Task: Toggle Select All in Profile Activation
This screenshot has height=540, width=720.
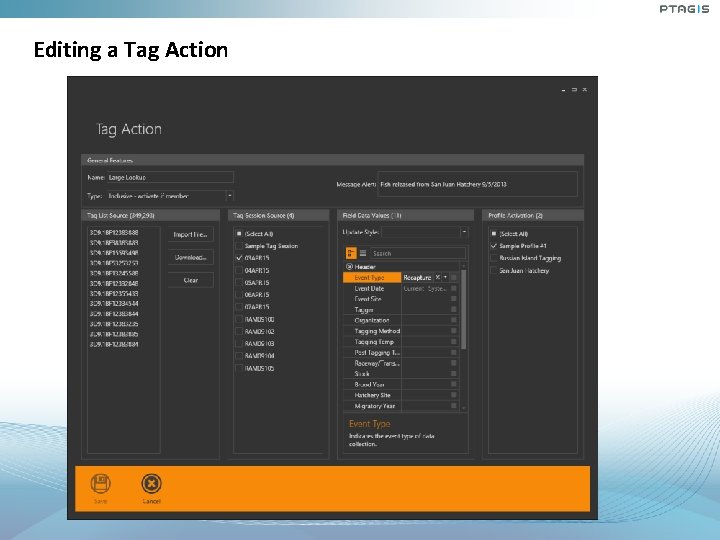Action: [x=494, y=234]
